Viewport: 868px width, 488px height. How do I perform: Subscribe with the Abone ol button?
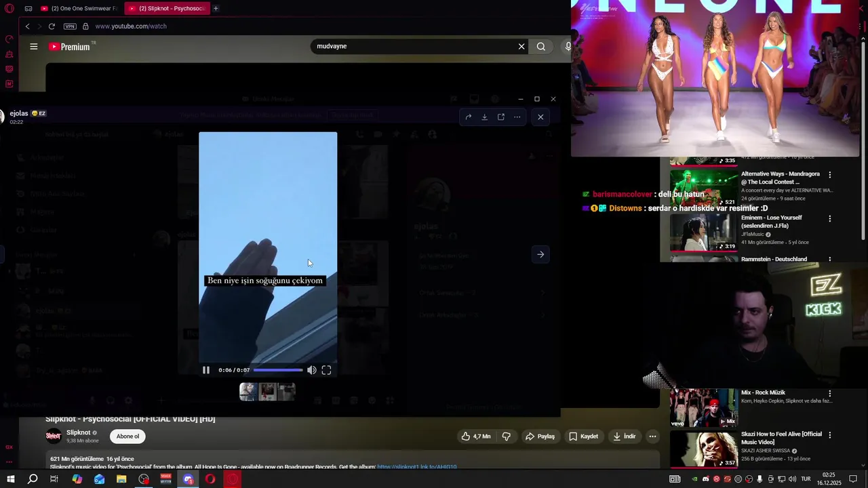pos(127,436)
